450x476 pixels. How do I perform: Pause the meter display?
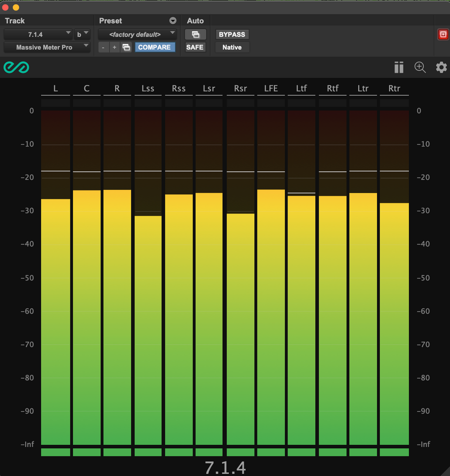pos(399,67)
